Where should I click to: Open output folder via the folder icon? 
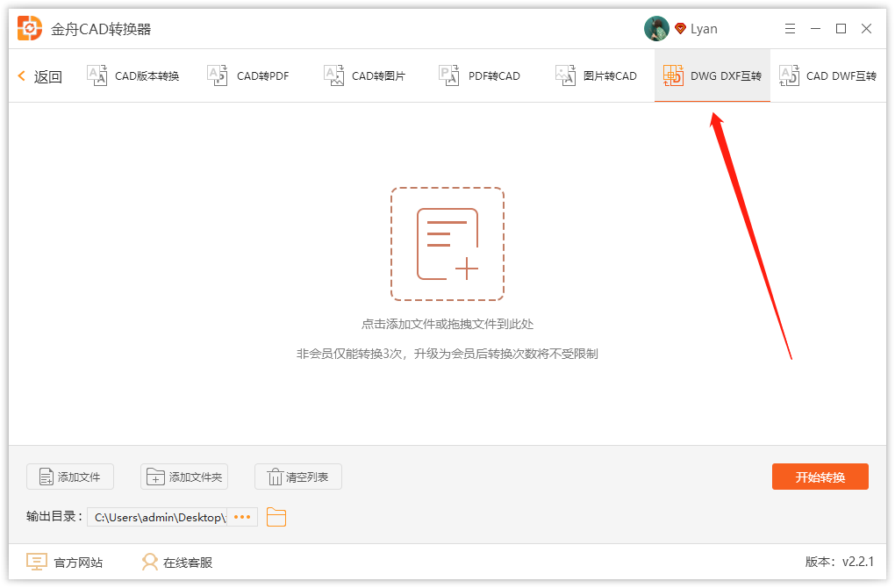coord(276,517)
